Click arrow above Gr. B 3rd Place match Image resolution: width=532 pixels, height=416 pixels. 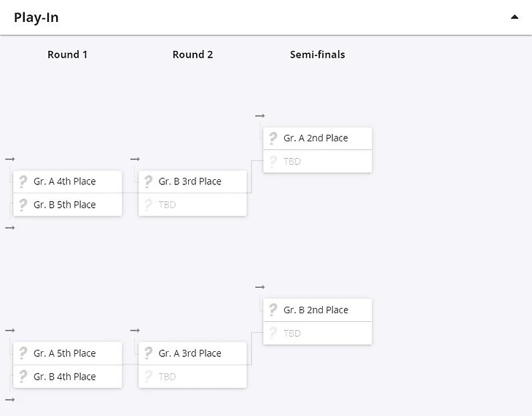tap(135, 159)
